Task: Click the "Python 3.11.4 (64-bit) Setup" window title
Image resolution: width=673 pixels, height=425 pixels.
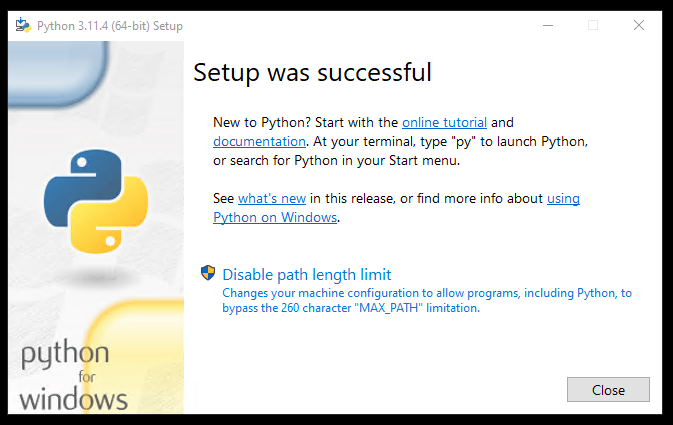Action: click(x=110, y=25)
